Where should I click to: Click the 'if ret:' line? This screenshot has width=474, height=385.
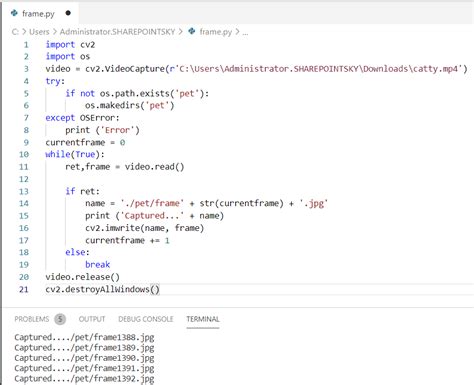click(x=82, y=192)
